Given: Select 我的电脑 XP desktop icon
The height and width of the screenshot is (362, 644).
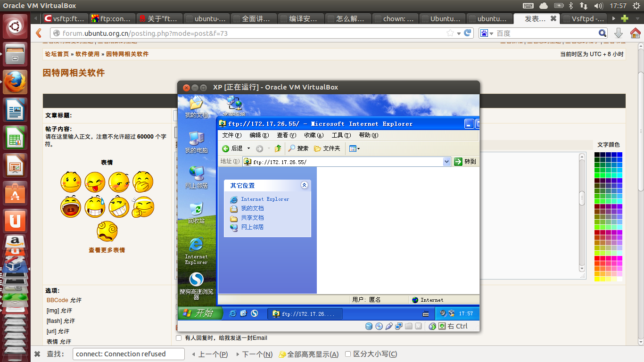Looking at the screenshot, I should (x=196, y=142).
